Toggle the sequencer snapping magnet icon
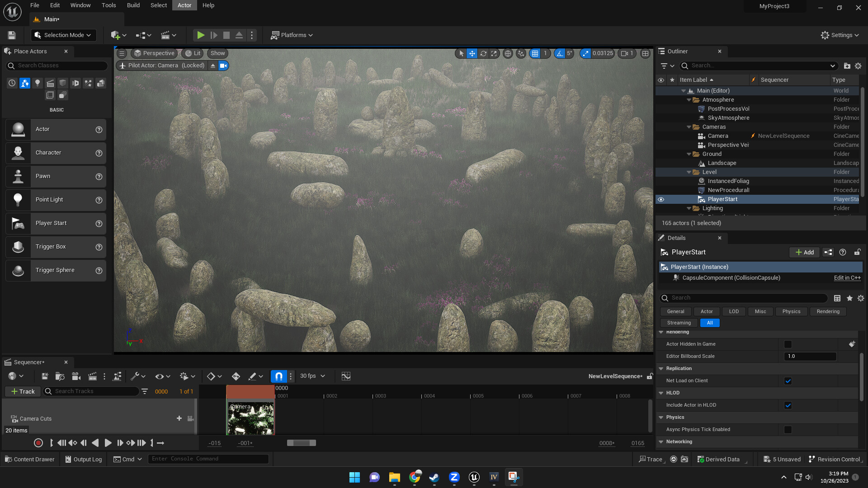 coord(279,376)
